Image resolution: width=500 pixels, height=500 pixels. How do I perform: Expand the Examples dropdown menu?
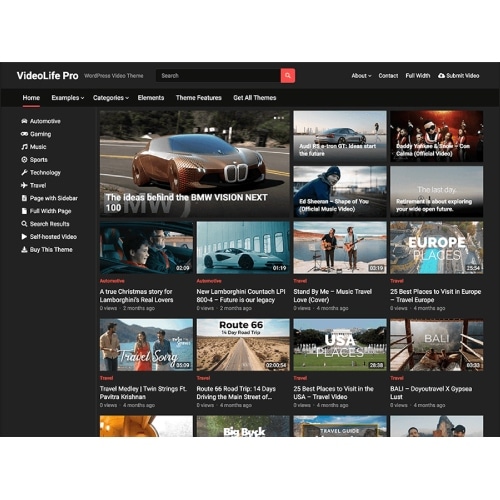(x=68, y=98)
